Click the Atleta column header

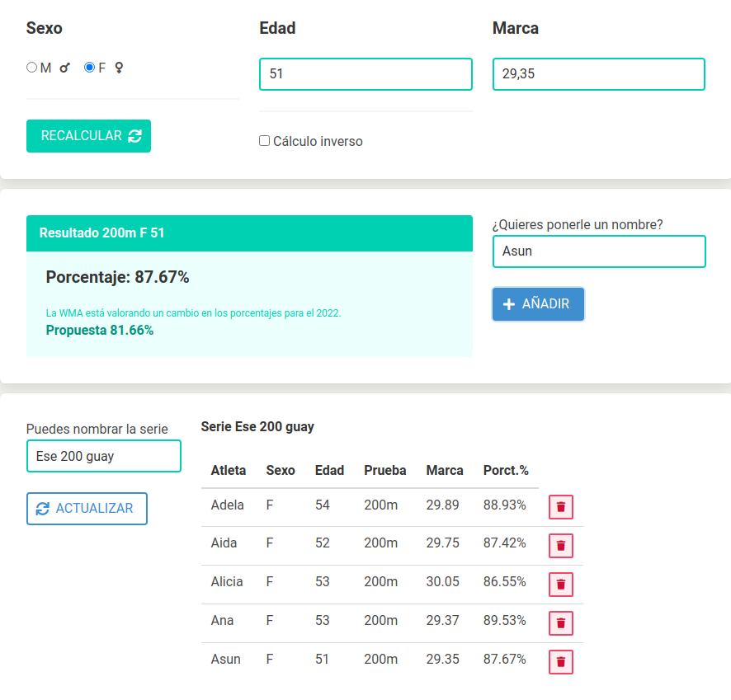pyautogui.click(x=229, y=471)
